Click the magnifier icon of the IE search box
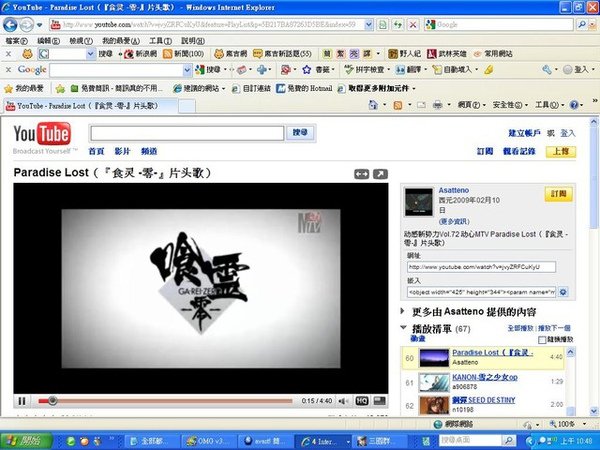 coord(582,25)
